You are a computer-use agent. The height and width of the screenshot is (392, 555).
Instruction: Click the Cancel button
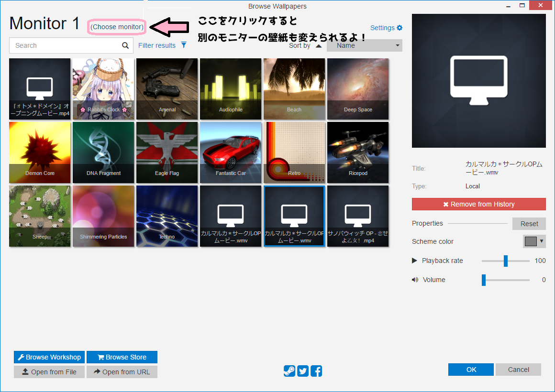point(519,370)
